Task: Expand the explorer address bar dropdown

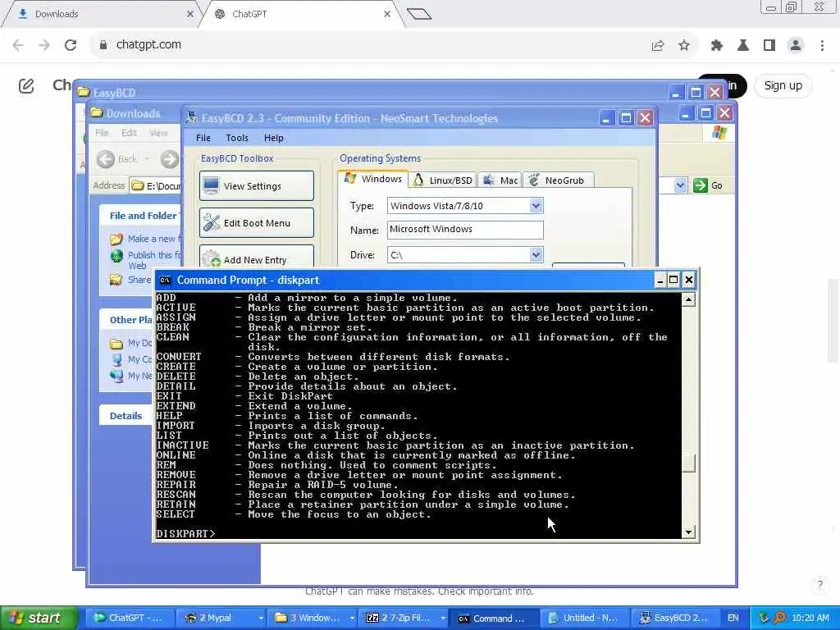Action: 680,185
